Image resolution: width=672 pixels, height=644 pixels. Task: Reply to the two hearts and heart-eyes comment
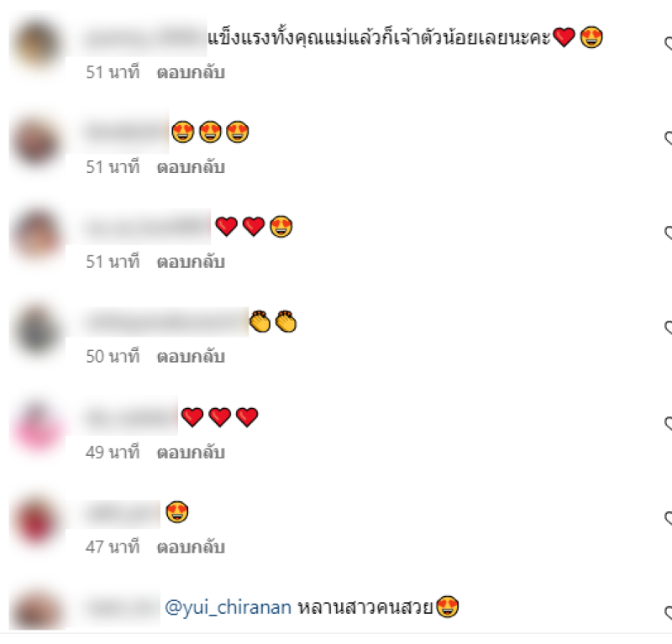click(x=191, y=262)
